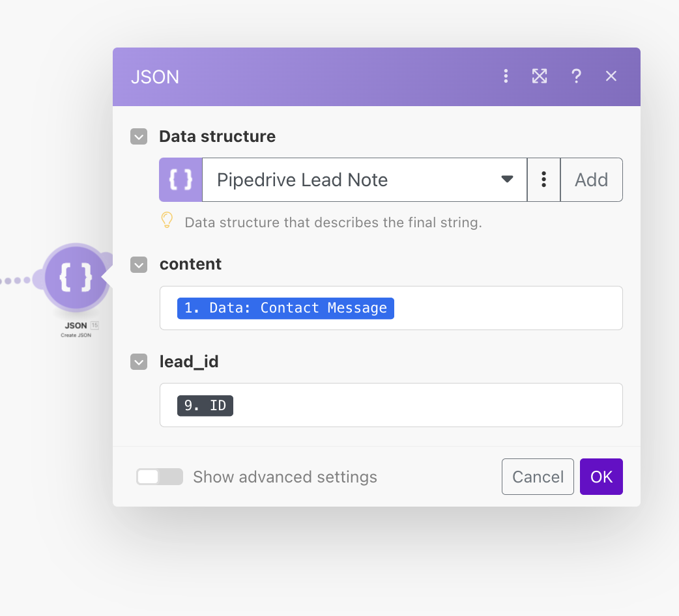
Task: Select the 9. ID mapped value in lead_id
Action: pyautogui.click(x=205, y=405)
